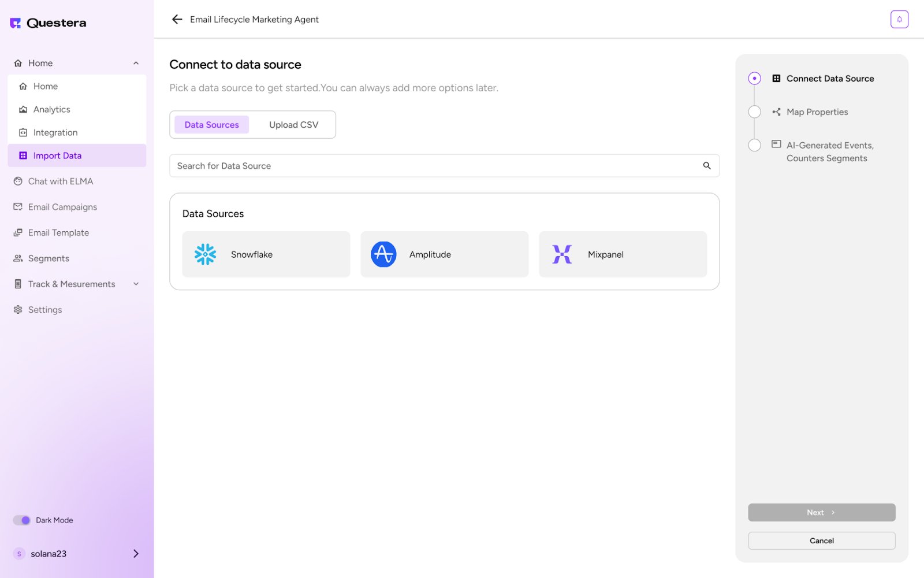Select the Snowflake data source
Viewport: 924px width, 578px height.
(x=266, y=254)
